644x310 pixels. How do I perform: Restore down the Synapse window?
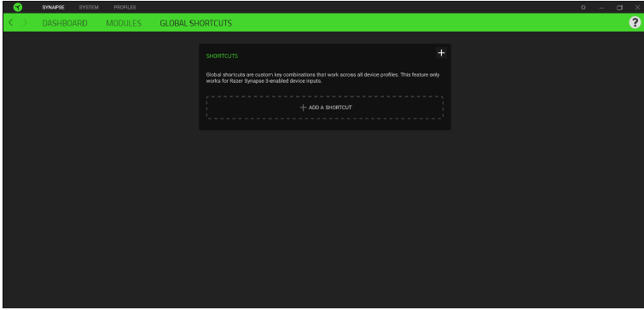620,8
